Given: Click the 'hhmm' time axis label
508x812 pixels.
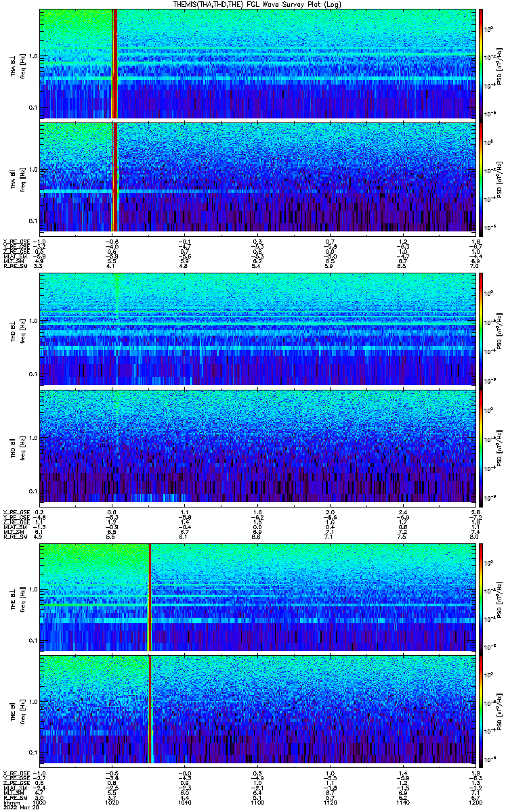Looking at the screenshot, I should click(x=10, y=803).
